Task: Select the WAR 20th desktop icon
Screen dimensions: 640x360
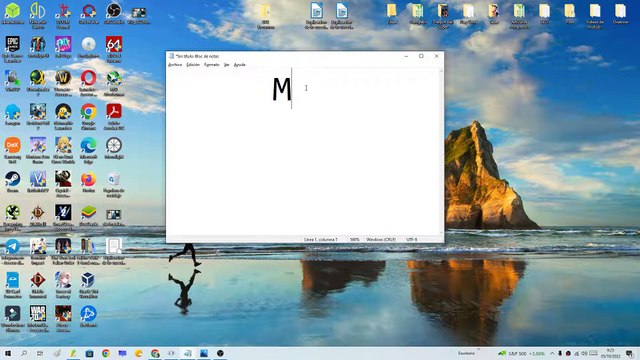Action: click(38, 318)
